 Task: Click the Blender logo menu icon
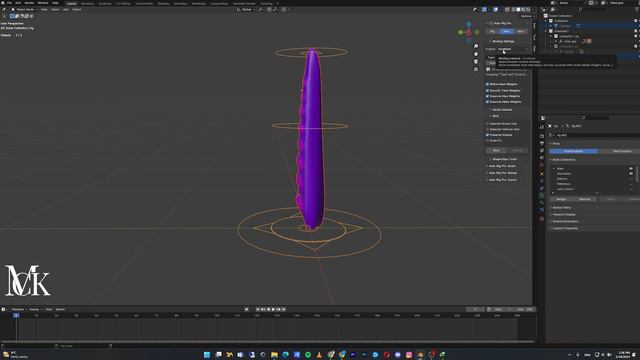[x=3, y=3]
